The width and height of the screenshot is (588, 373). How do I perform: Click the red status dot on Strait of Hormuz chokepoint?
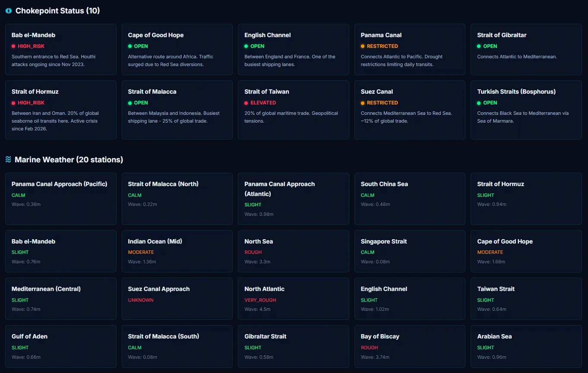click(13, 103)
